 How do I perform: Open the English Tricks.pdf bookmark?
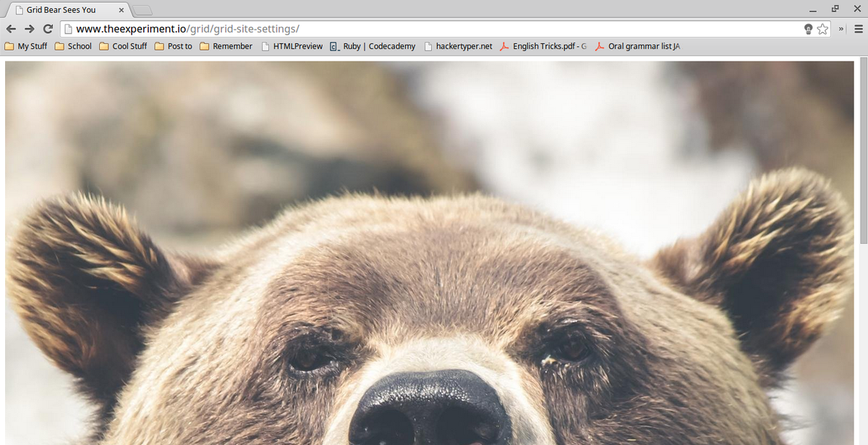[x=543, y=46]
